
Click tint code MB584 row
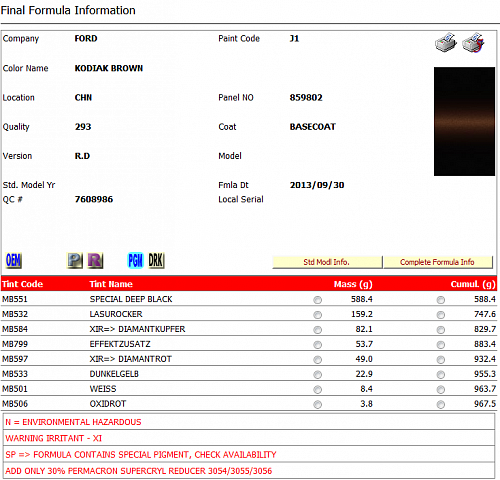click(x=249, y=329)
